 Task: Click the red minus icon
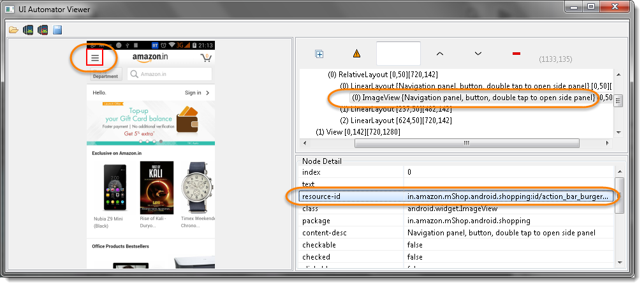[x=516, y=54]
